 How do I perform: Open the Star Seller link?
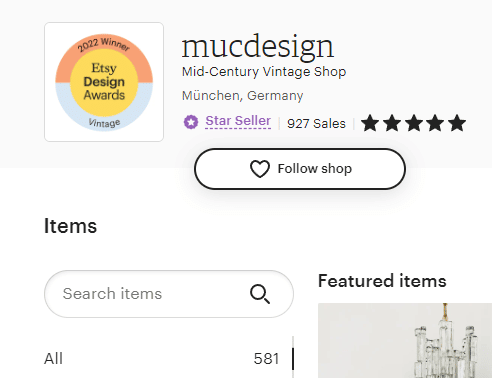[x=238, y=121]
